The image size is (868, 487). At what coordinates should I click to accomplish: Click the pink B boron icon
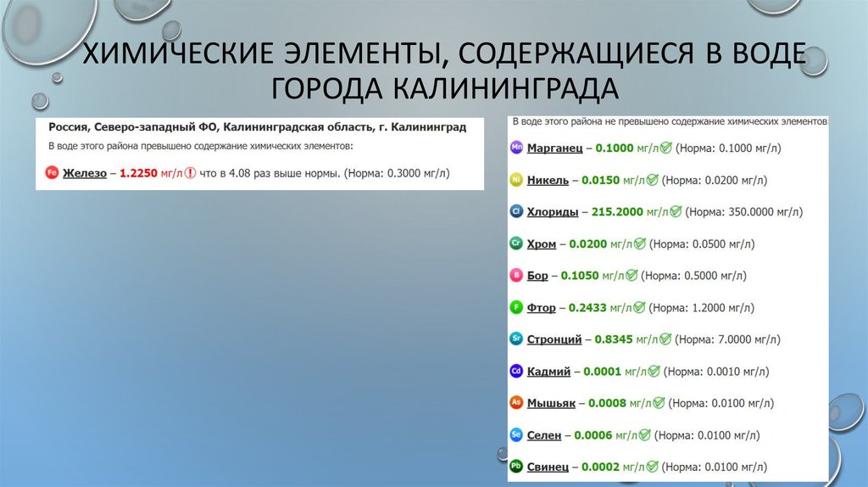[x=516, y=275]
